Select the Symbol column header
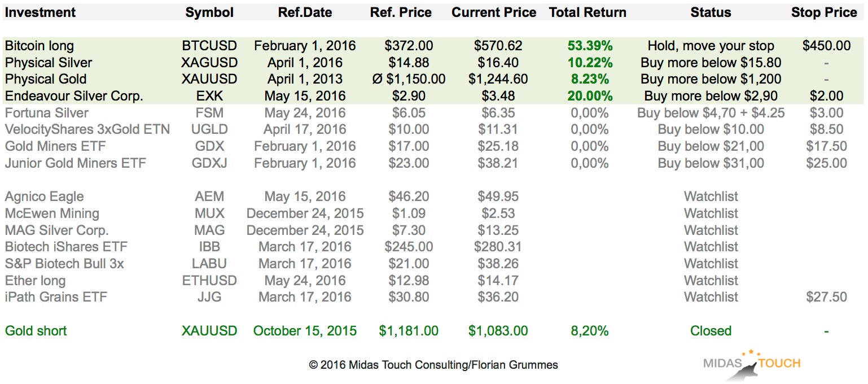The image size is (868, 384). point(209,12)
